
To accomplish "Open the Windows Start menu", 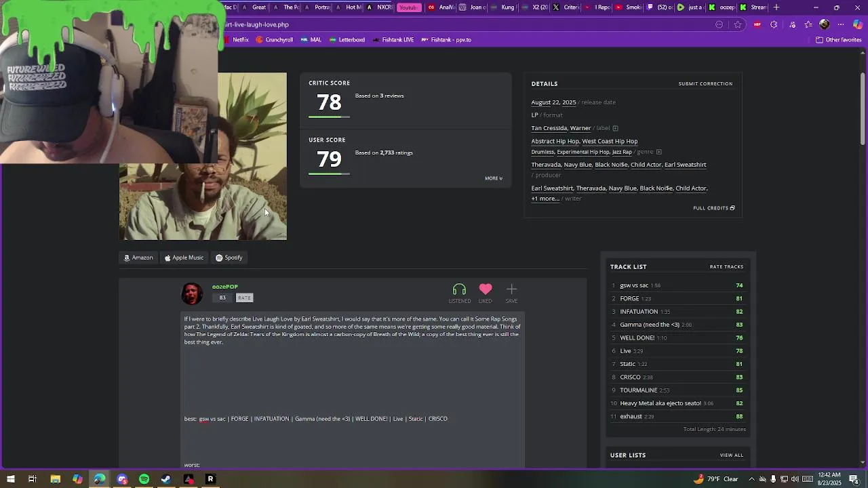I will coord(10,479).
